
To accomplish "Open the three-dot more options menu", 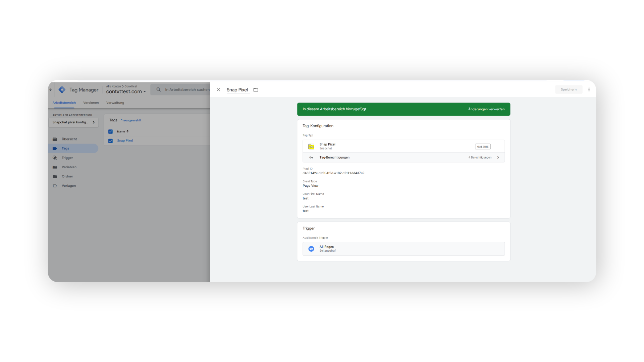I will [x=589, y=89].
